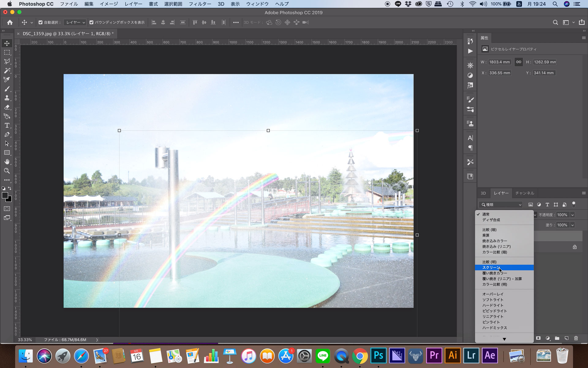Filter layers by type layers
Screen dimensions: 588x368
click(x=547, y=205)
